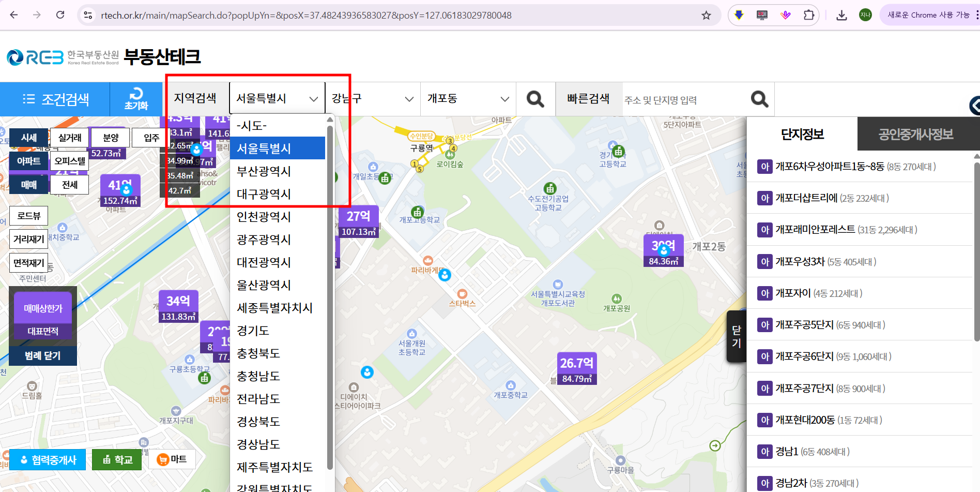
Task: Select 전라남도 in the list
Action: click(278, 399)
